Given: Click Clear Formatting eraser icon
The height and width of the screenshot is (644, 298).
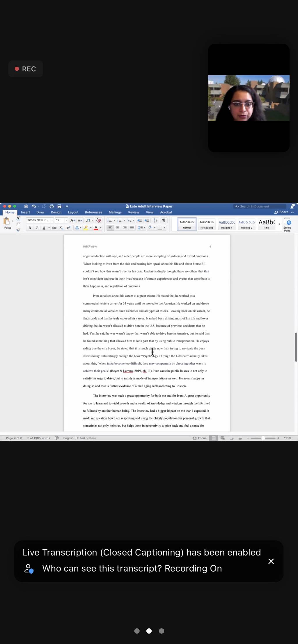Looking at the screenshot, I should point(99,220).
